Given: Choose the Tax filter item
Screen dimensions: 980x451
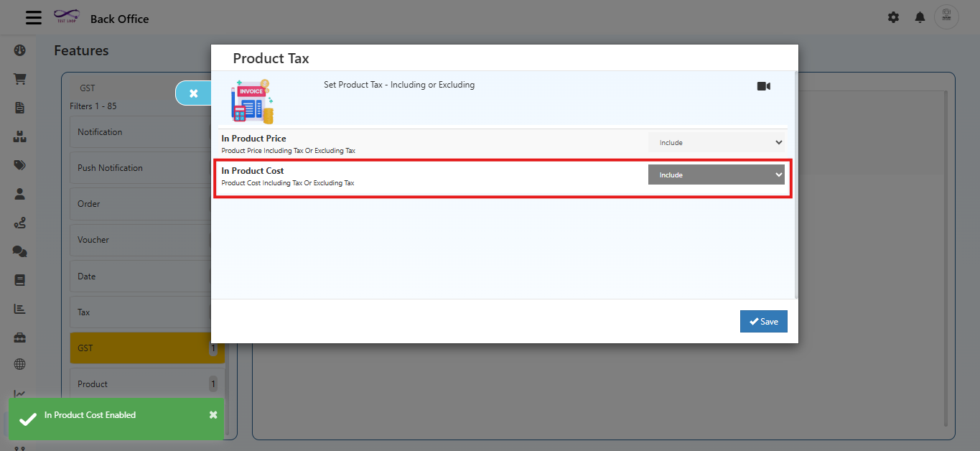Looking at the screenshot, I should coord(140,312).
